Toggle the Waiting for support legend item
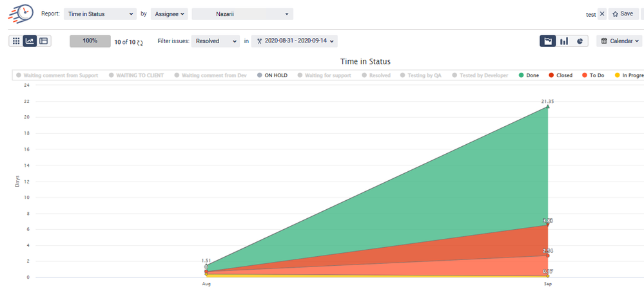Image resolution: width=644 pixels, height=289 pixels. click(324, 75)
